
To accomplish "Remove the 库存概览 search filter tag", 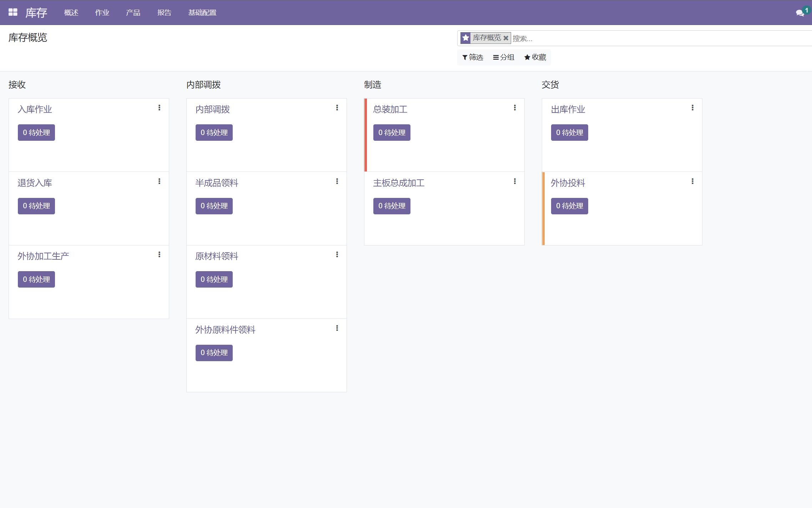I will point(506,38).
